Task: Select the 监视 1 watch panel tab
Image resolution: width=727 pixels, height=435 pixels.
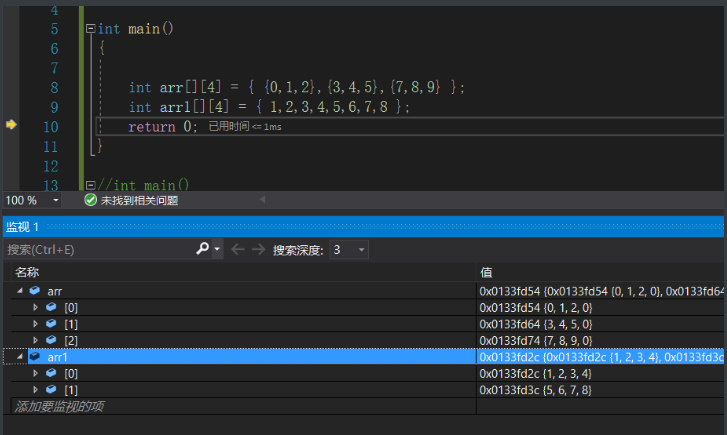Action: point(22,227)
